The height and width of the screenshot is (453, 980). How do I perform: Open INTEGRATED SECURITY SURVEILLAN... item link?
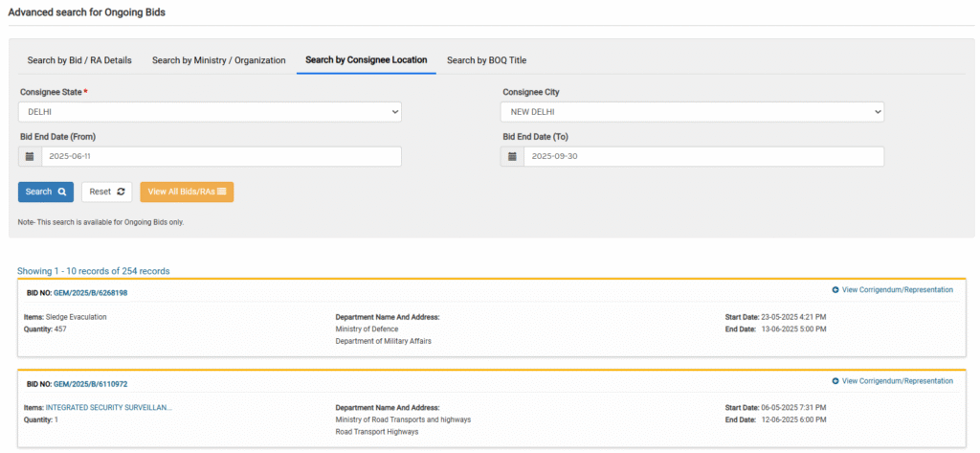coord(109,408)
